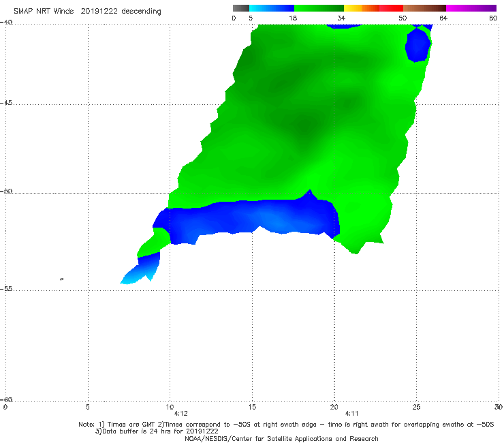
Task: Select the gray segment of the color bar
Action: pos(241,8)
